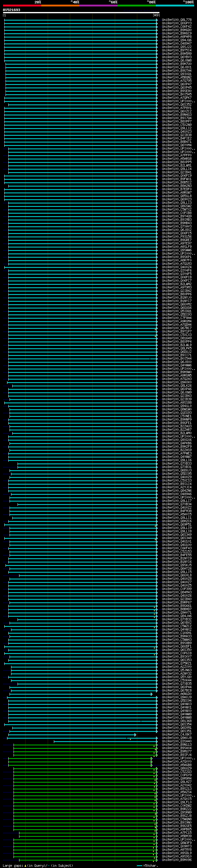
Task: Select the UniRef100_A9SS88 label
Action: pyautogui.click(x=177, y=402)
